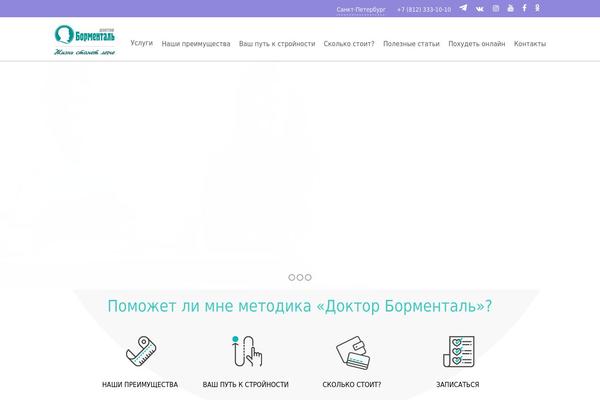
Task: Open the Instagram social icon
Action: [x=496, y=8]
